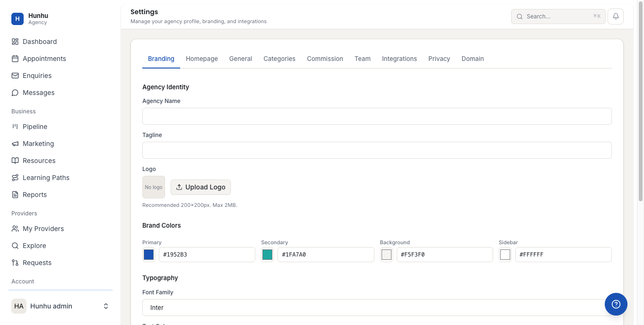Pick the Primary blue color swatch
This screenshot has width=644, height=325.
pyautogui.click(x=148, y=255)
